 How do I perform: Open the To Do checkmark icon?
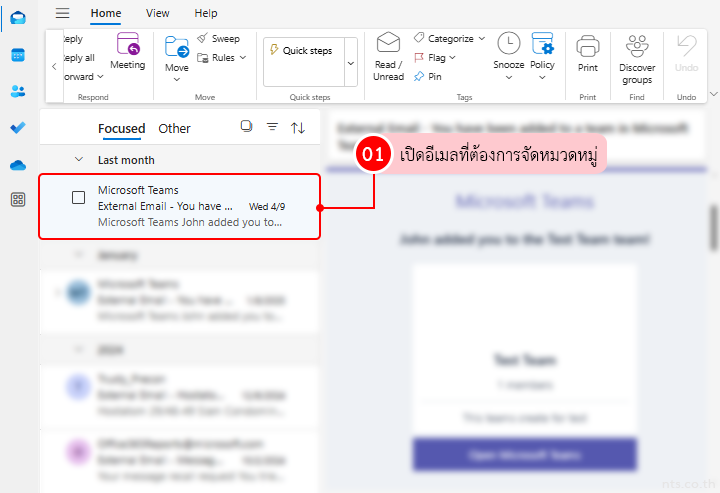click(x=18, y=128)
